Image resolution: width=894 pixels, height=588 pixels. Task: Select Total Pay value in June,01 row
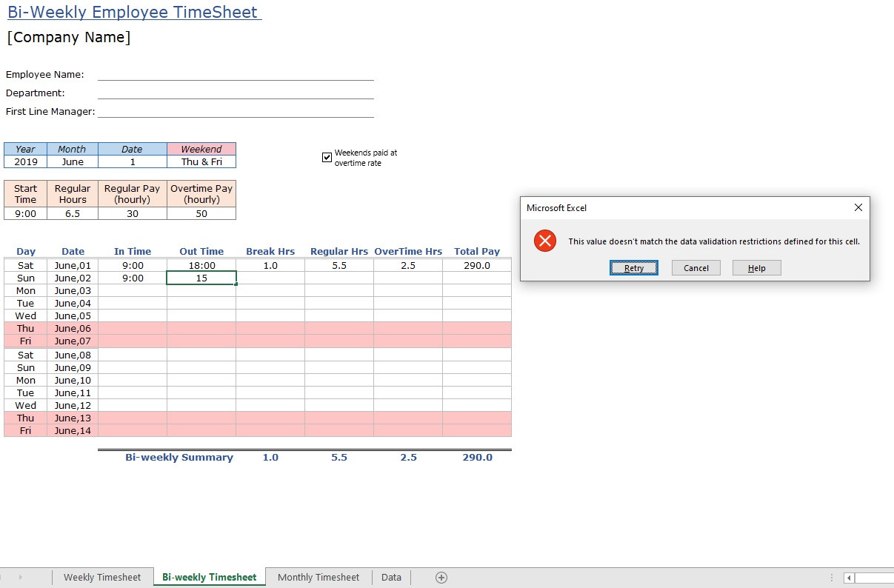[477, 265]
